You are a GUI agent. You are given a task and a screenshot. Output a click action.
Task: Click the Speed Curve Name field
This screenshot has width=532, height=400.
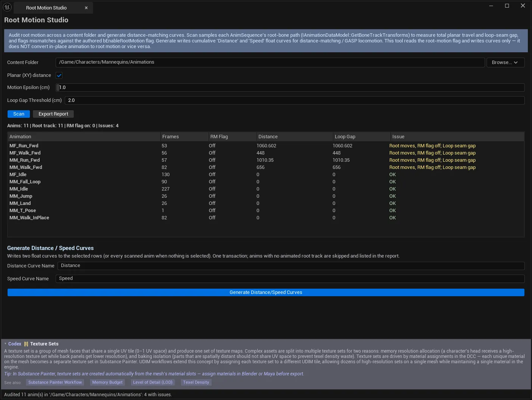click(290, 279)
